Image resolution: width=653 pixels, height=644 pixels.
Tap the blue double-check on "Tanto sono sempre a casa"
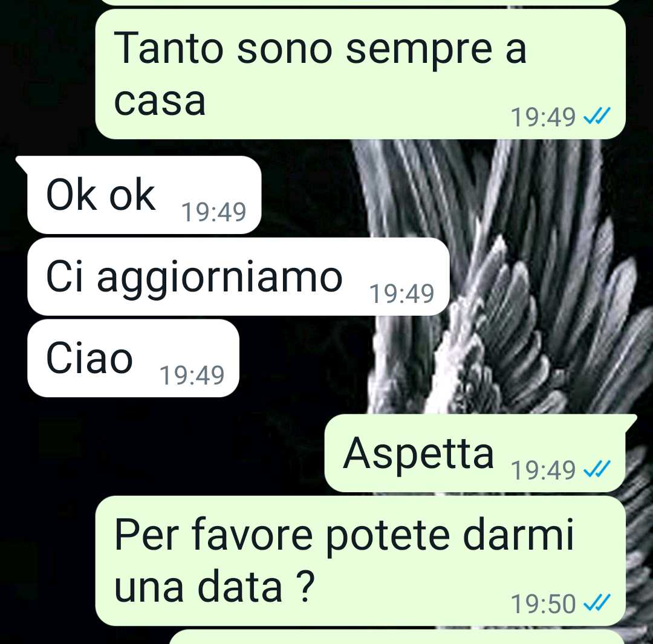point(596,116)
